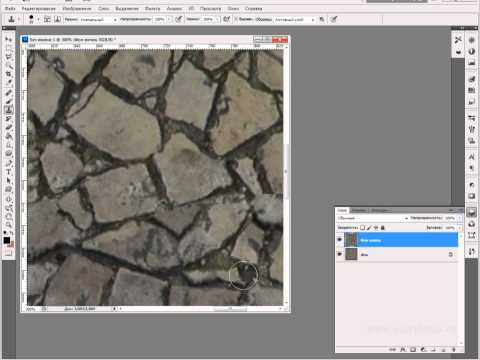Toggle lock image pixels brush icon
480x360 pixels.
(369, 228)
